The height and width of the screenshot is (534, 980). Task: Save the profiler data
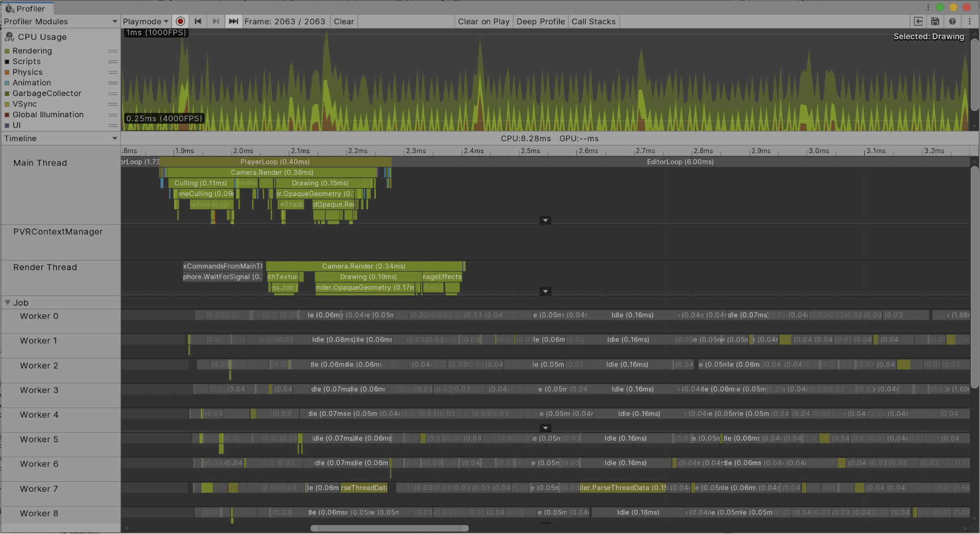(x=935, y=21)
